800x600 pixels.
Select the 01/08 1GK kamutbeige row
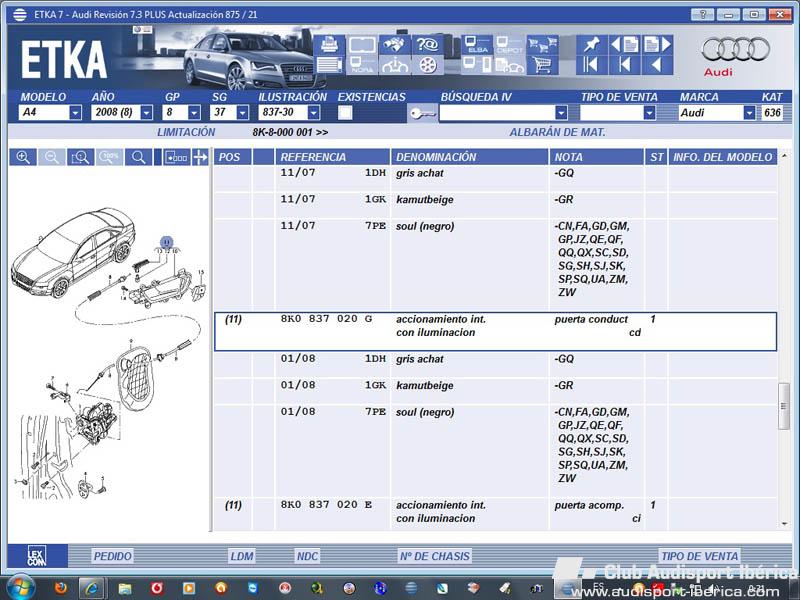tap(495, 391)
